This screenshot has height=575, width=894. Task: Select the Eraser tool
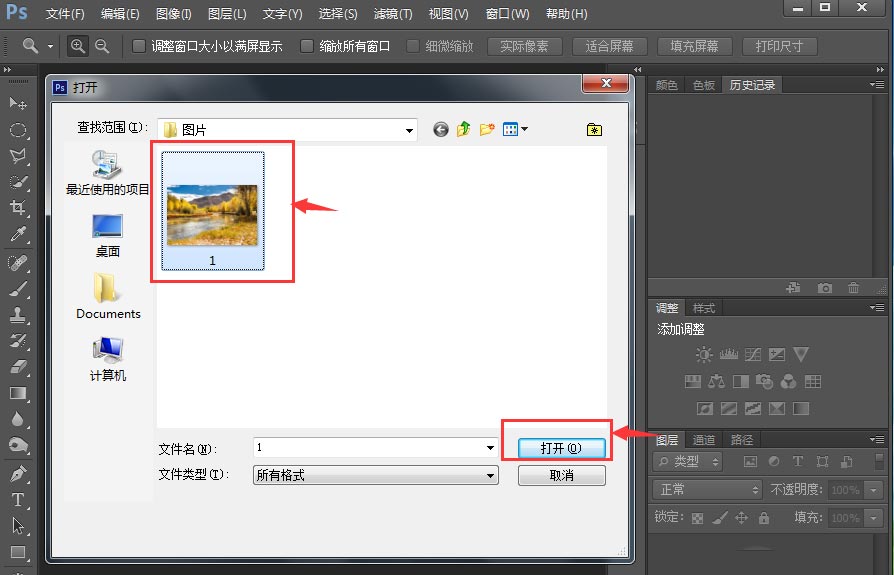[x=18, y=366]
